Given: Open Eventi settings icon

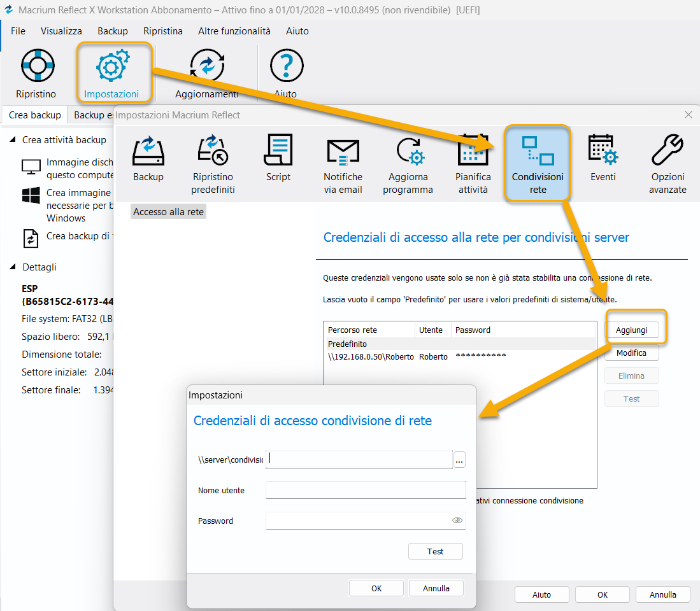Looking at the screenshot, I should coord(603,150).
